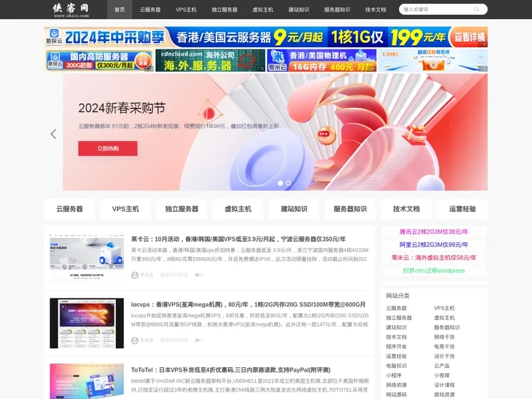Viewport: 532px width, 399px height.
Task: Open the cdncloud.com 海外服务器 ad
Action: pyautogui.click(x=210, y=61)
